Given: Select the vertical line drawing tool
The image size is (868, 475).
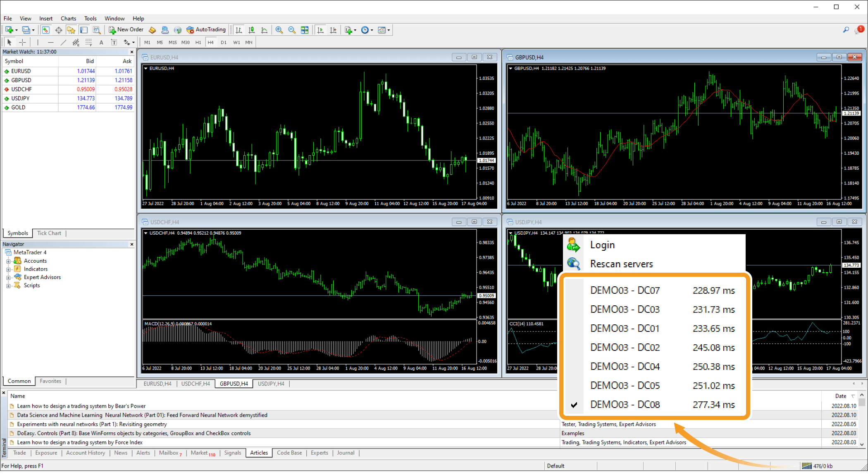Looking at the screenshot, I should [x=38, y=42].
